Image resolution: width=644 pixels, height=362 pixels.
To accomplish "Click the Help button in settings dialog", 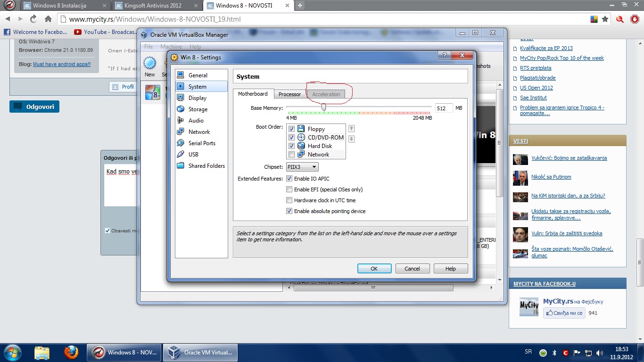I will (451, 269).
